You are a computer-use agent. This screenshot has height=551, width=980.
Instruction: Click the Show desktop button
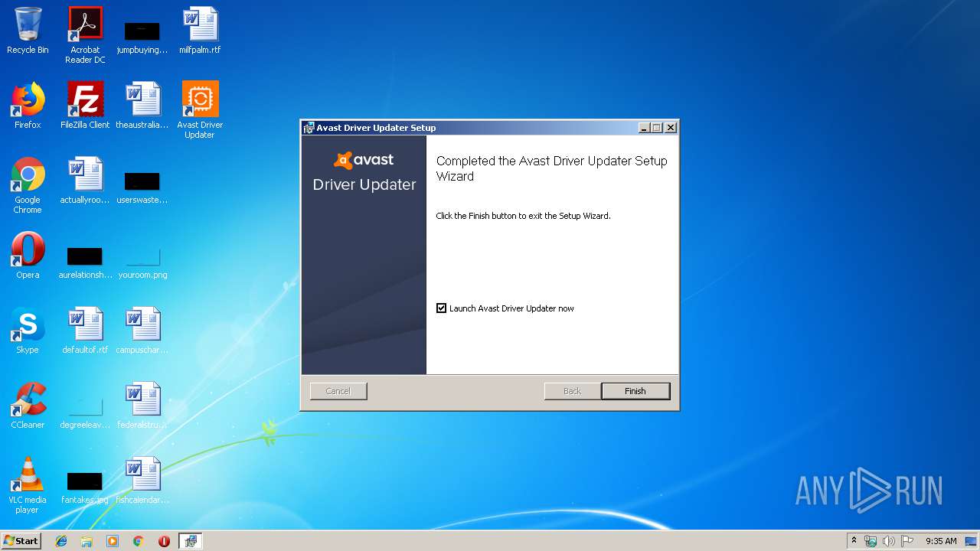click(972, 541)
